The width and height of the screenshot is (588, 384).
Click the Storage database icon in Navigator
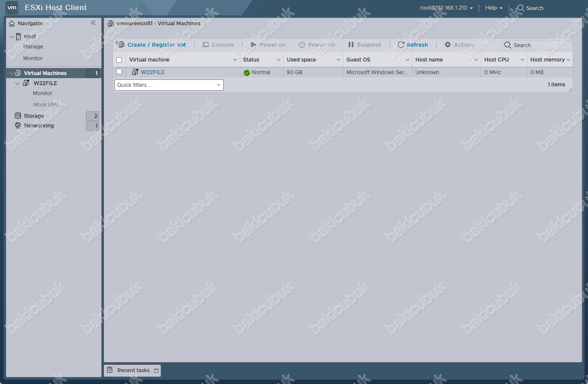(18, 116)
